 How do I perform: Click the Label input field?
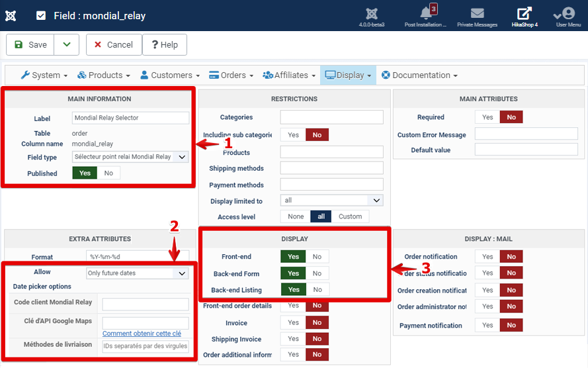click(130, 118)
